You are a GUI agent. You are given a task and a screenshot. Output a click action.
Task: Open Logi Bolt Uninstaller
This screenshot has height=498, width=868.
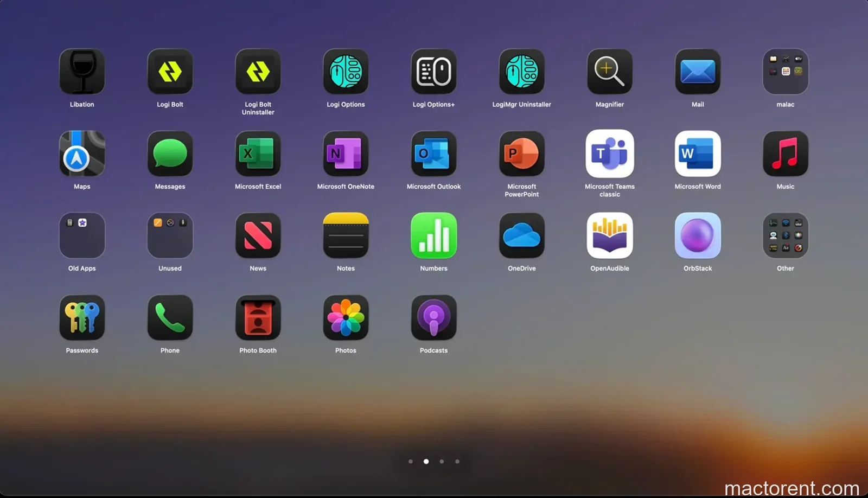pos(258,72)
